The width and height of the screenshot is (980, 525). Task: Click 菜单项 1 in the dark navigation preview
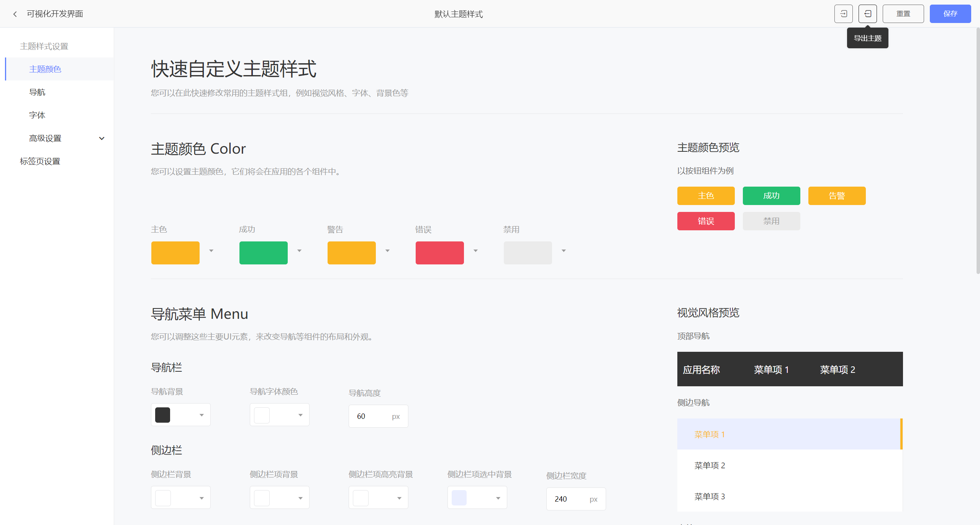pos(771,369)
